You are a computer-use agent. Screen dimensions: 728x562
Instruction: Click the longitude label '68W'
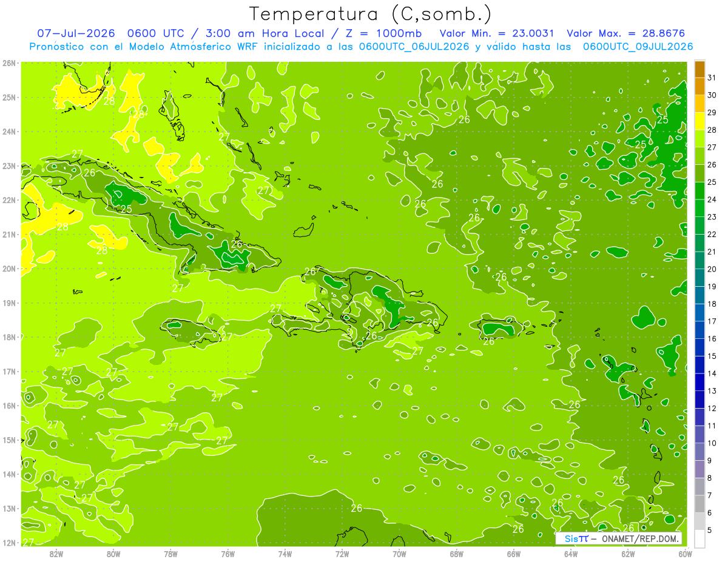pos(457,554)
